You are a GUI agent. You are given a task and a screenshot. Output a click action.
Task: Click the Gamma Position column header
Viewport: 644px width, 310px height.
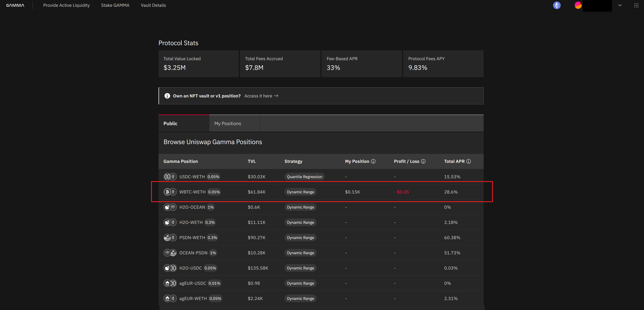point(181,161)
